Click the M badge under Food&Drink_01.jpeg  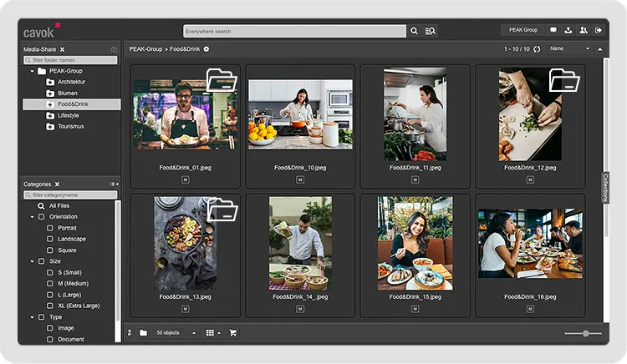click(185, 180)
